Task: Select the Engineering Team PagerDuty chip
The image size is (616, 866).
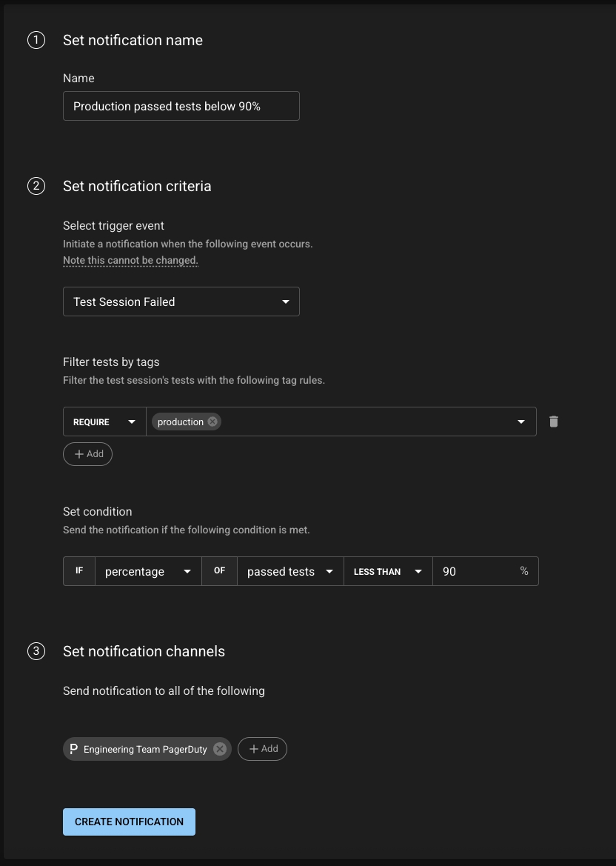Action: click(x=145, y=749)
